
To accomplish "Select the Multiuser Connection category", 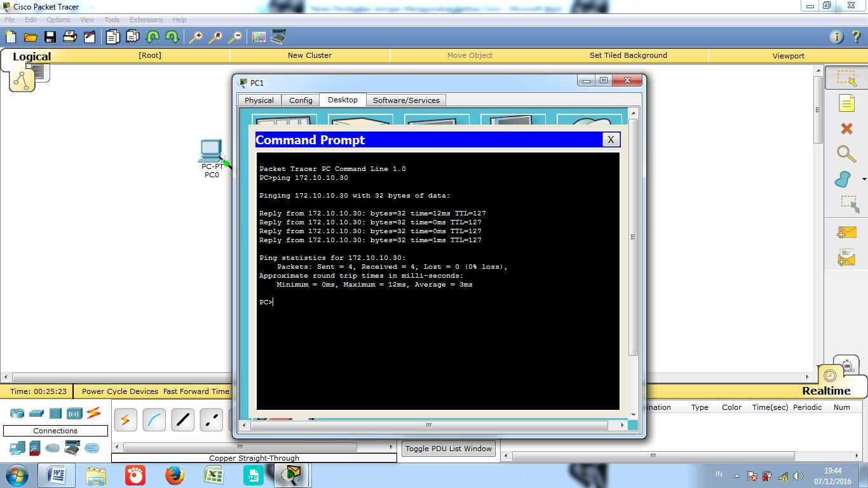I will pyautogui.click(x=93, y=448).
